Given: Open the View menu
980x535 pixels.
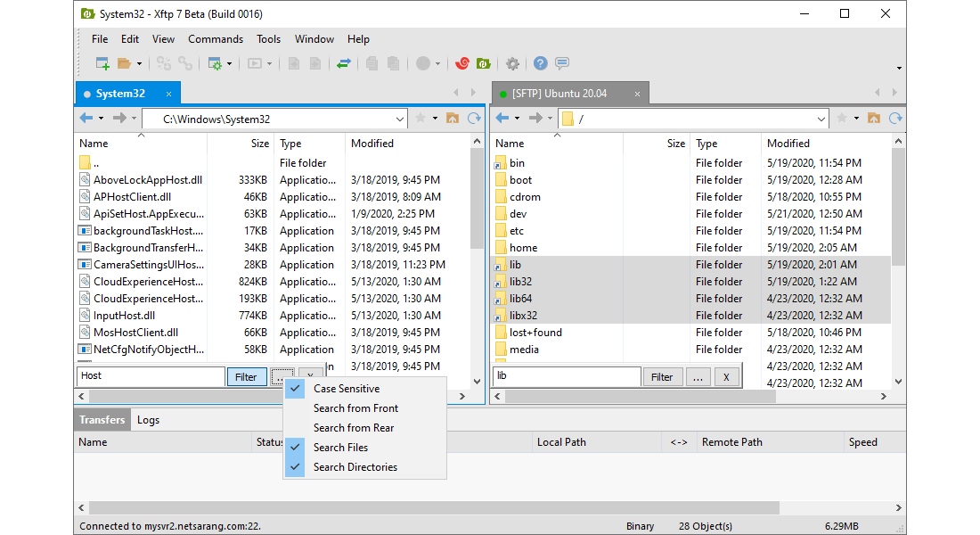Looking at the screenshot, I should pyautogui.click(x=163, y=39).
